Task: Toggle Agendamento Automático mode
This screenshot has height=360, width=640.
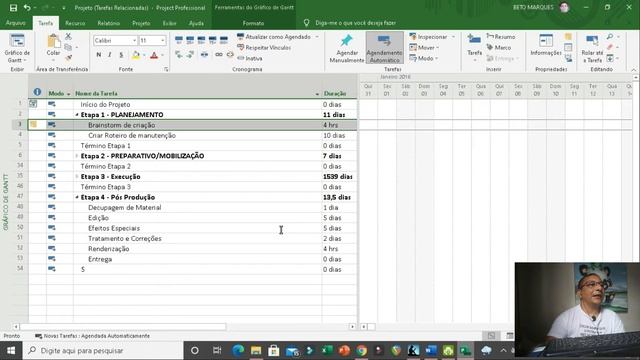Action: pos(384,48)
